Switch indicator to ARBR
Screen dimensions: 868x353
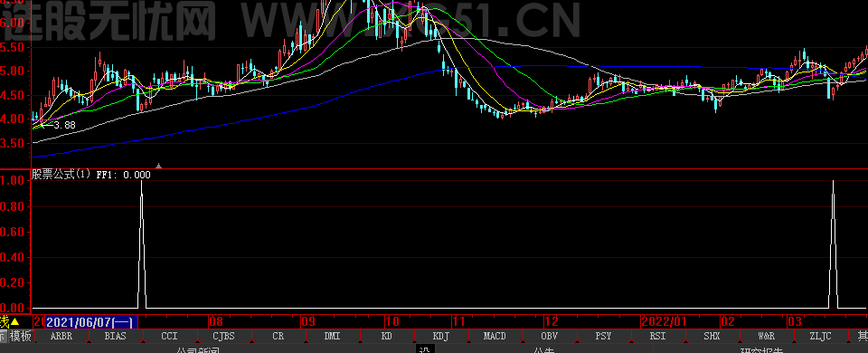coord(61,336)
